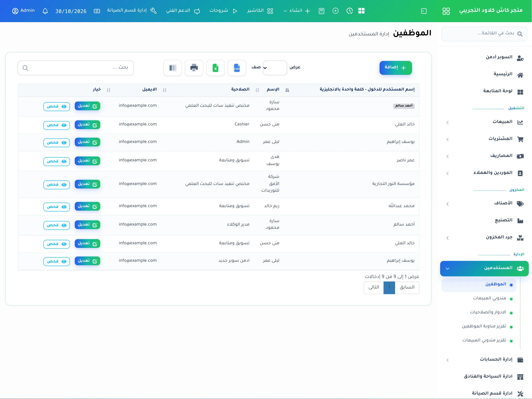This screenshot has width=532, height=399.
Task: Open انشاء dropdown in top bar
Action: (297, 11)
